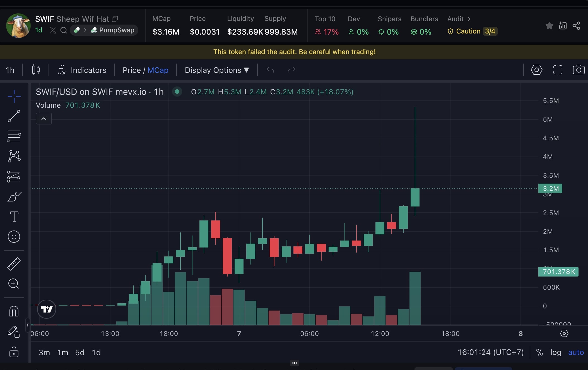The image size is (588, 370).
Task: Click the Dev 0% stat
Action: [358, 26]
